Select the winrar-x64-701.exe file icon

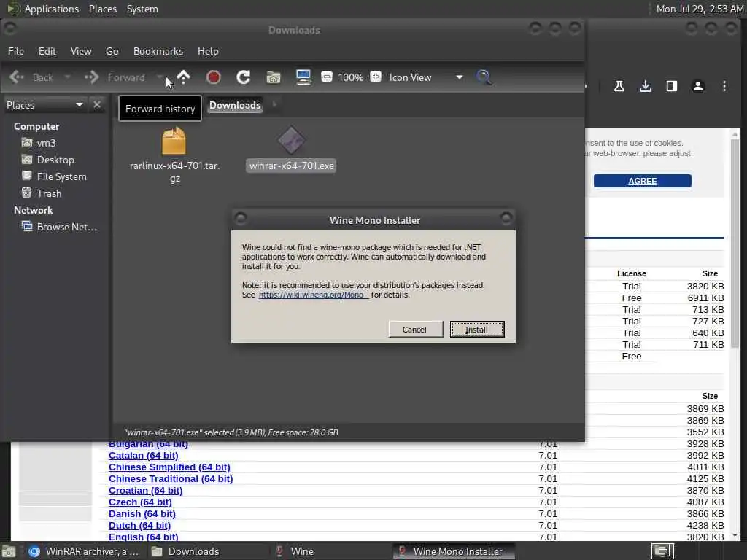pyautogui.click(x=291, y=140)
